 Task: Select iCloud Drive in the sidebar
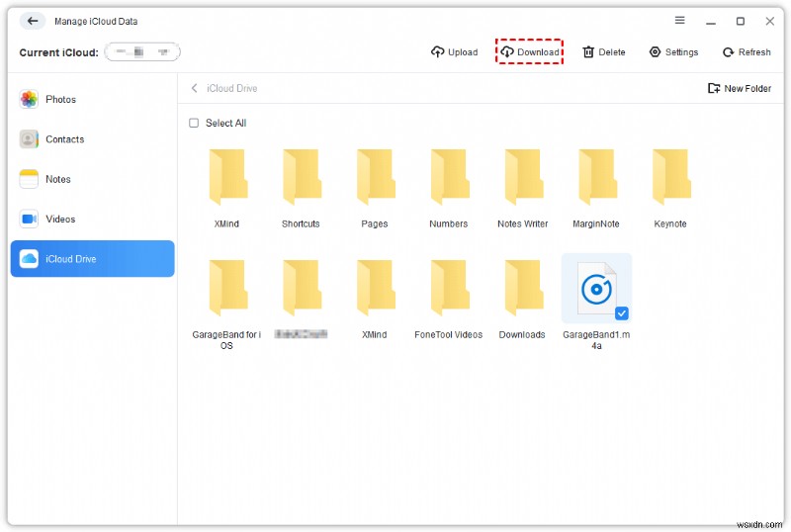click(x=92, y=258)
